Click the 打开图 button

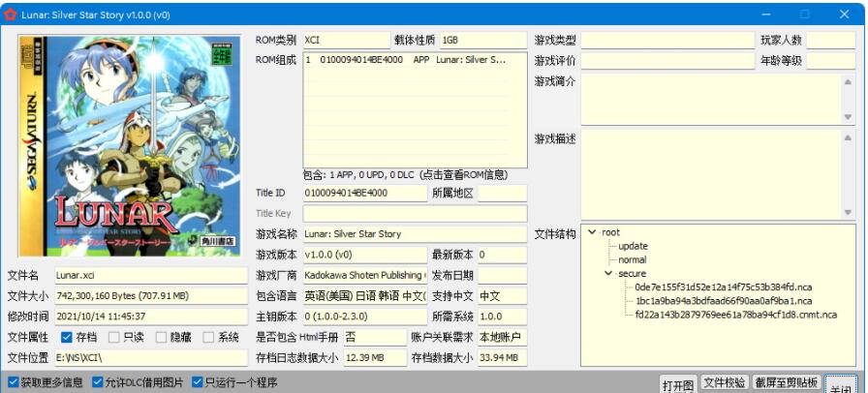point(678,384)
